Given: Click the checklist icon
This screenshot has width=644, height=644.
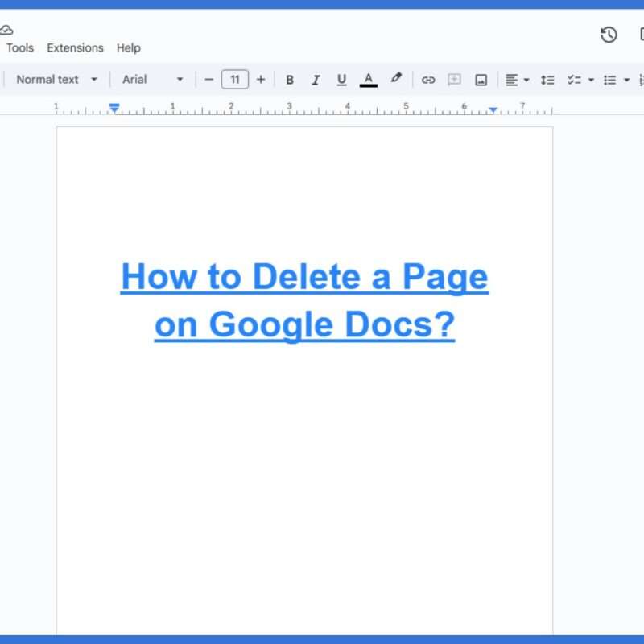Looking at the screenshot, I should pos(574,80).
